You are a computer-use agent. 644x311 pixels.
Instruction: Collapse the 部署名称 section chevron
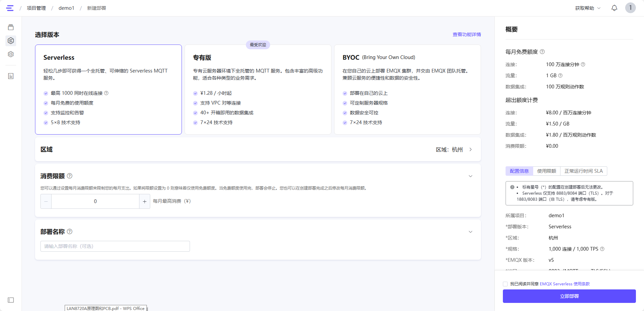(471, 232)
